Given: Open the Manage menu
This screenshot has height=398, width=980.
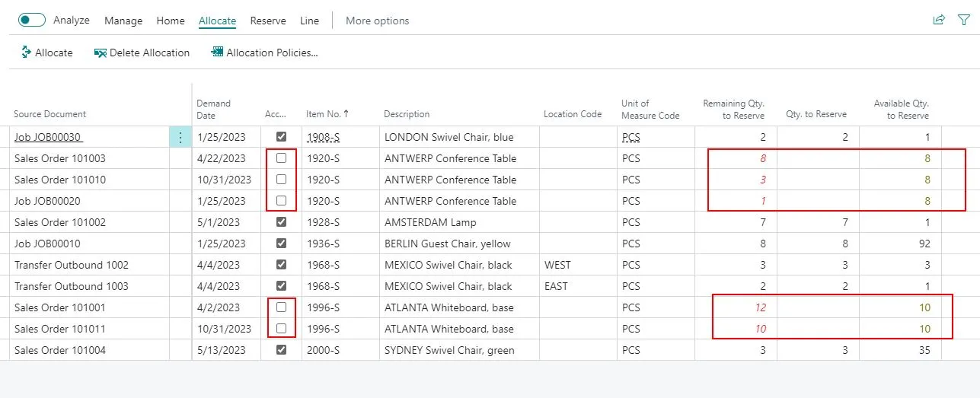Looking at the screenshot, I should [123, 21].
